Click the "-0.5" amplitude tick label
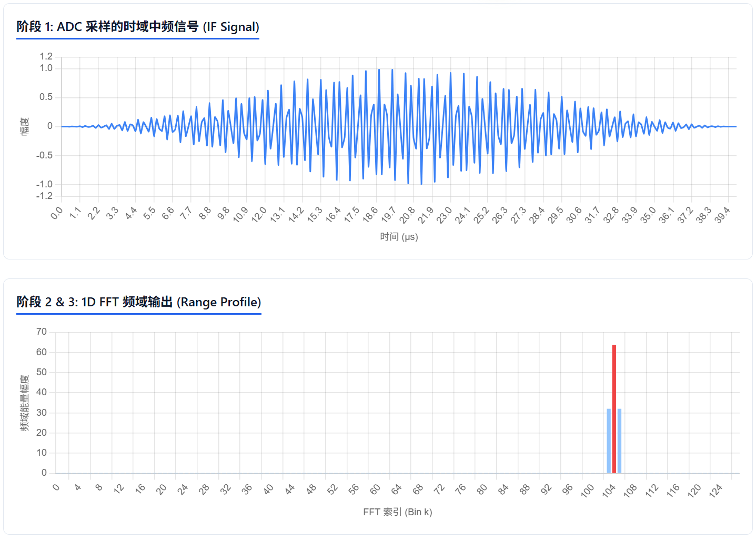 [x=45, y=155]
